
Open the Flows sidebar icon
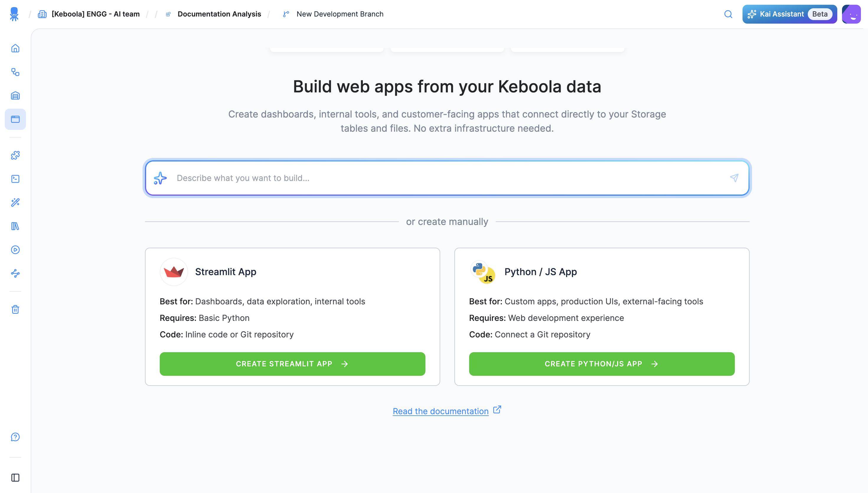(15, 72)
